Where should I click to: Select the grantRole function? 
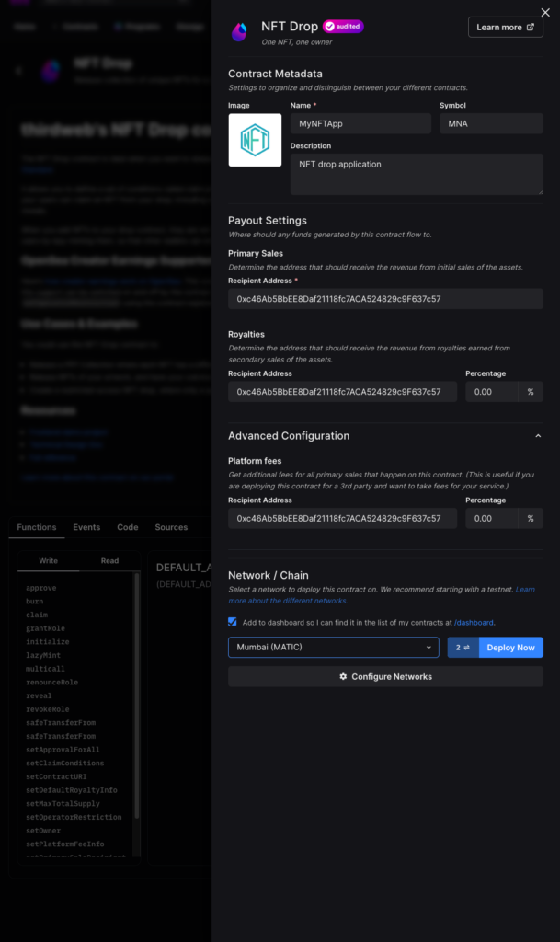pos(45,628)
